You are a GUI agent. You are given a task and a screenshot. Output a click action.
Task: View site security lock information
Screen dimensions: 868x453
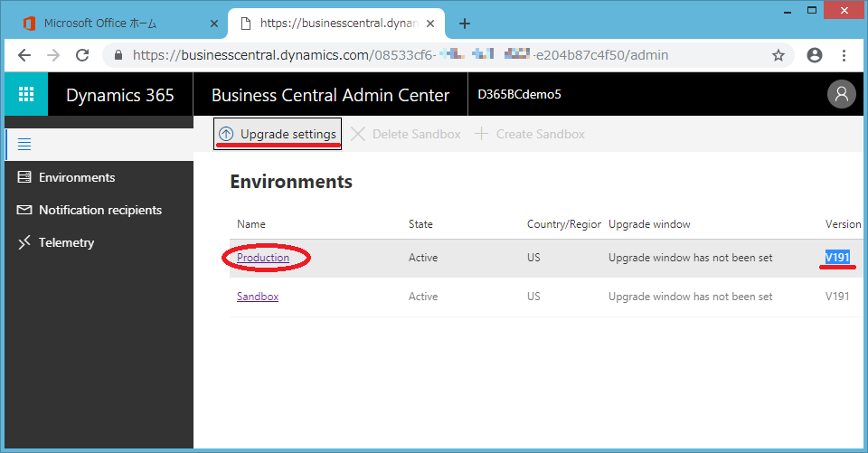point(118,55)
